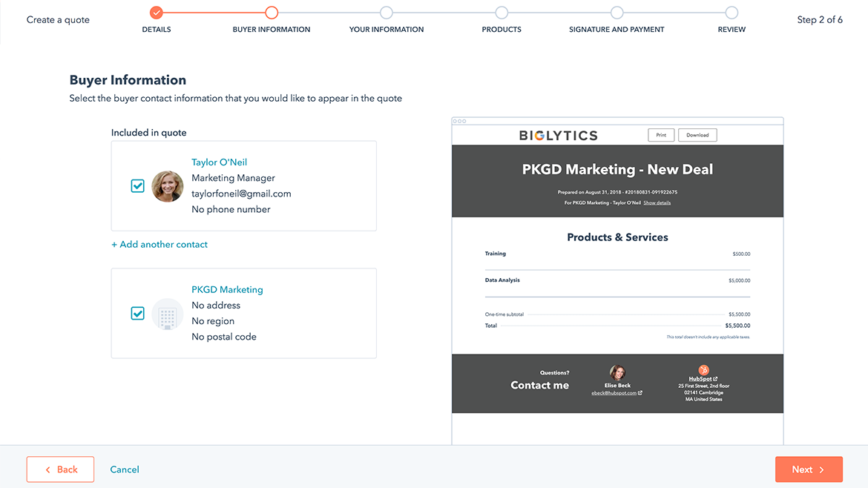Go to the Your Information step

click(x=387, y=13)
